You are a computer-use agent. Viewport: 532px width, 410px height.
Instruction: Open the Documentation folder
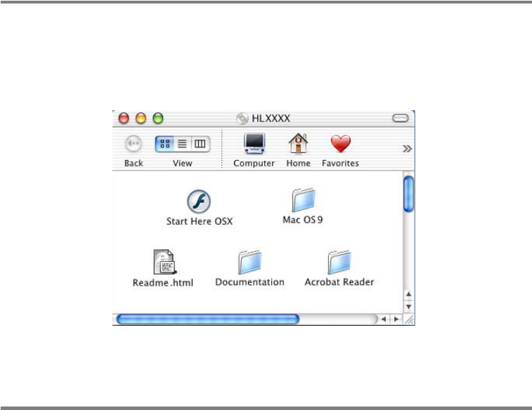pyautogui.click(x=249, y=262)
